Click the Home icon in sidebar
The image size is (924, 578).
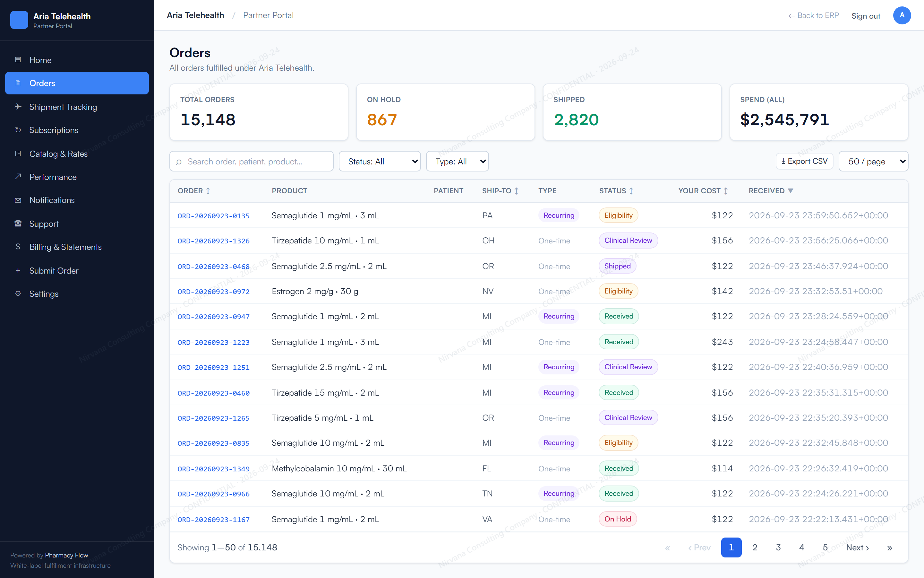coord(18,60)
